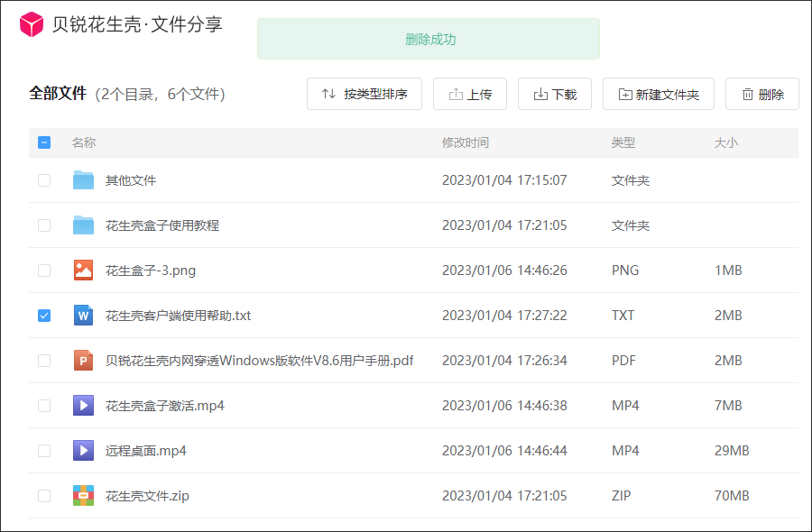The width and height of the screenshot is (812, 532).
Task: Check the box for 其他文件 folder
Action: pyautogui.click(x=44, y=180)
